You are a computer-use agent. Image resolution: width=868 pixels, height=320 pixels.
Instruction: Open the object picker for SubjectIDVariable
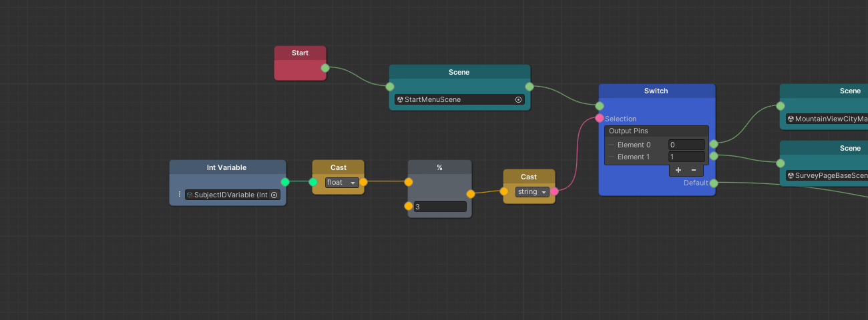click(x=274, y=195)
